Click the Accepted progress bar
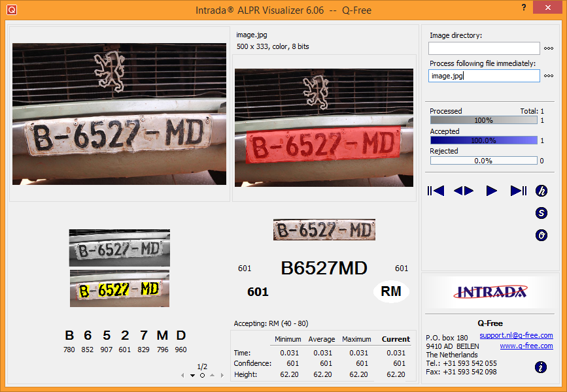This screenshot has width=567, height=392. coord(484,140)
